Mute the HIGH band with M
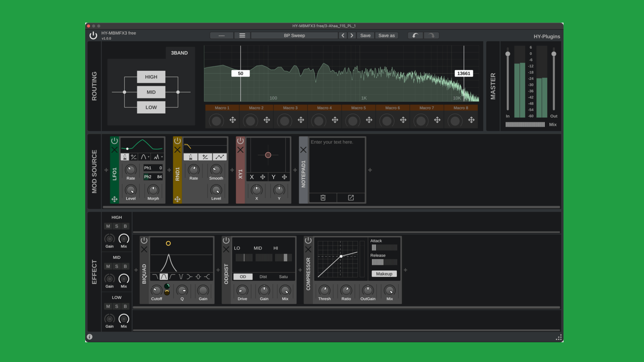The height and width of the screenshot is (362, 644). click(108, 226)
